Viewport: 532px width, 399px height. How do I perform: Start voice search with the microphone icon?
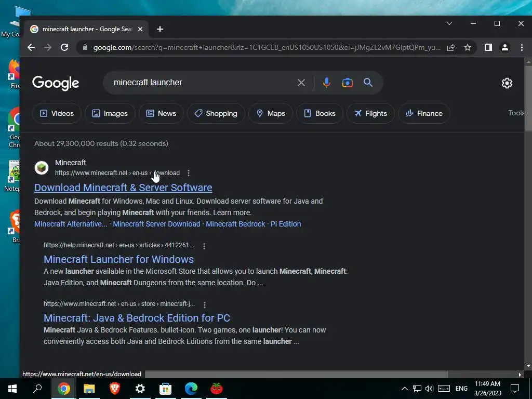tap(326, 83)
